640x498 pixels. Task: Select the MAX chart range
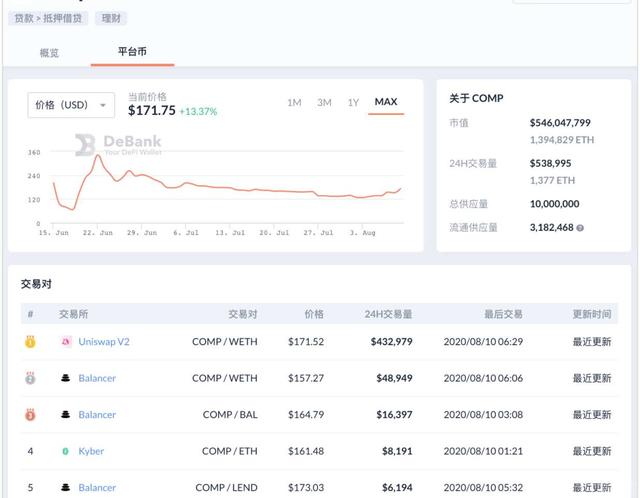[386, 102]
